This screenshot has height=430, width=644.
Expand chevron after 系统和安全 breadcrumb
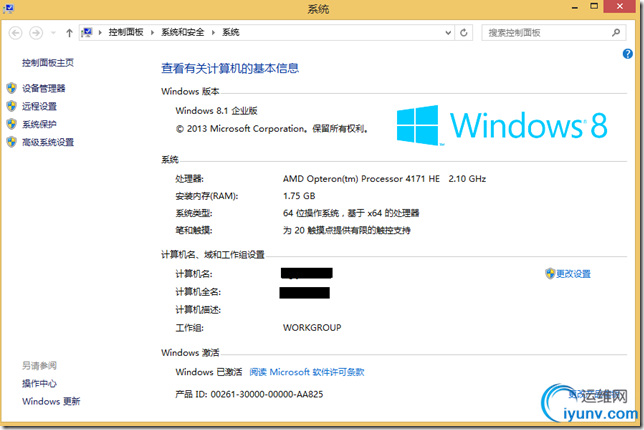(213, 32)
